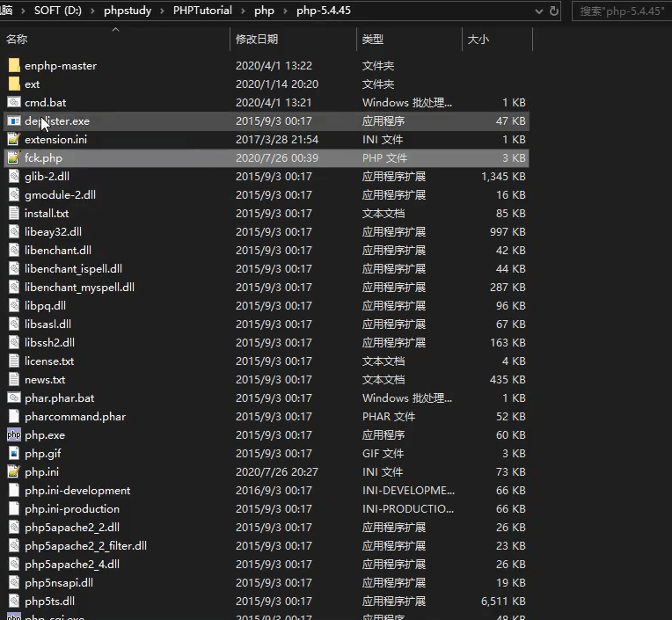Click the libssh2.dll file icon
672x620 pixels.
point(14,342)
